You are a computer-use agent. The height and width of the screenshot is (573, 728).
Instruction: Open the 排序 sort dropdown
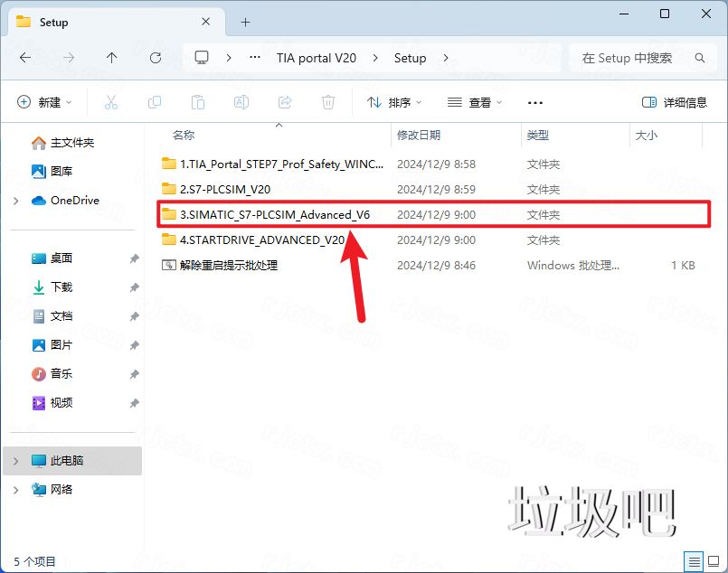pyautogui.click(x=392, y=102)
